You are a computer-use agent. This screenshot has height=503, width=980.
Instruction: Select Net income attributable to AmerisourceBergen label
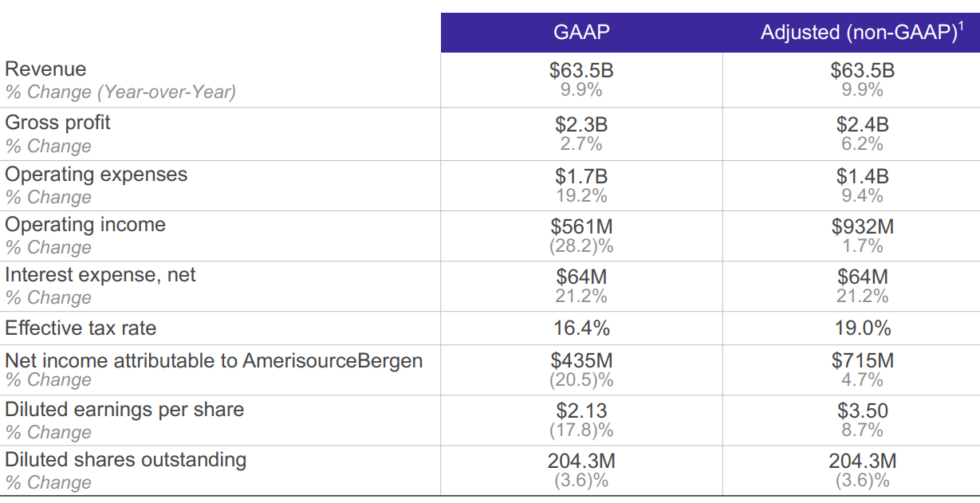pos(214,360)
